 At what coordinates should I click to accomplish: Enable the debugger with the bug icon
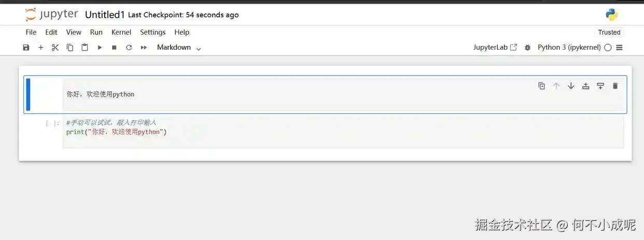pos(528,47)
